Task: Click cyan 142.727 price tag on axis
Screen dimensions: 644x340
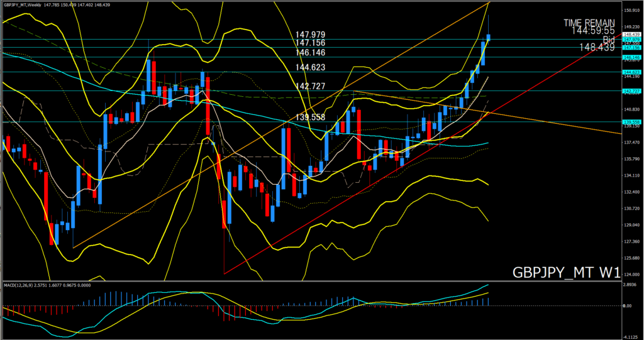Action: (631, 90)
